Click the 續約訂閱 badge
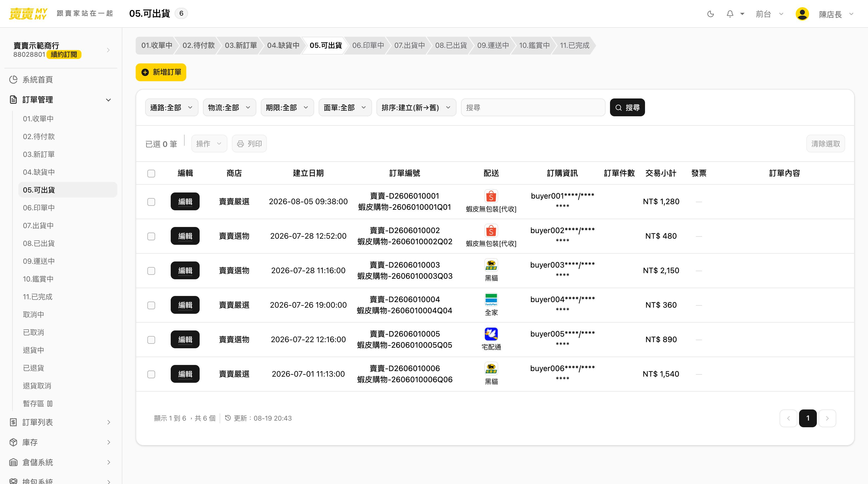The height and width of the screenshot is (484, 868). point(64,55)
